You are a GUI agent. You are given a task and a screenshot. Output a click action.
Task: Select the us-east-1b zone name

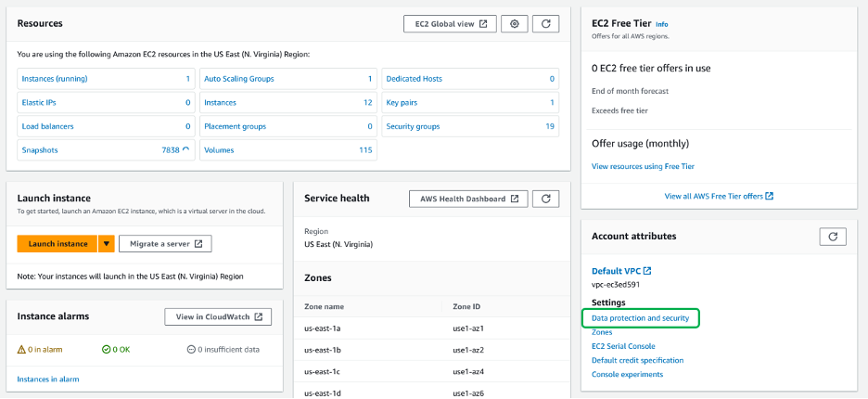(x=322, y=350)
